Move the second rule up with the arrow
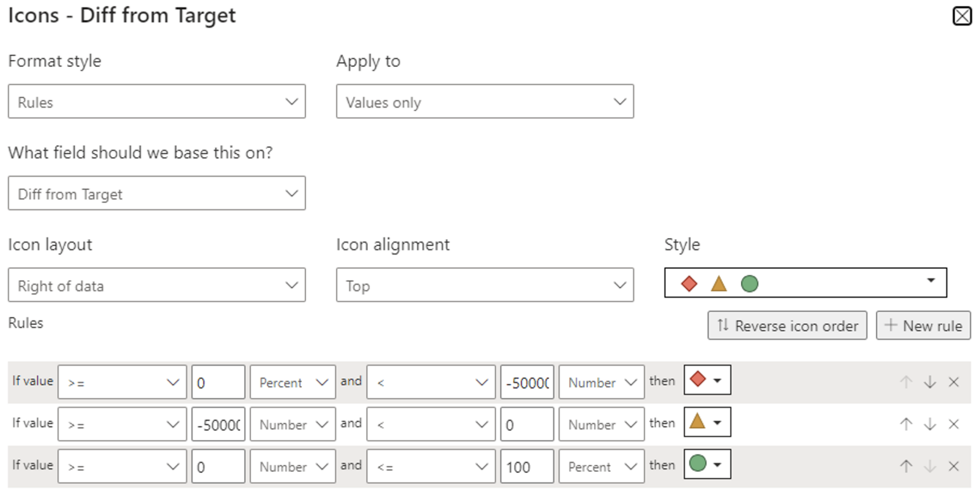 click(906, 422)
